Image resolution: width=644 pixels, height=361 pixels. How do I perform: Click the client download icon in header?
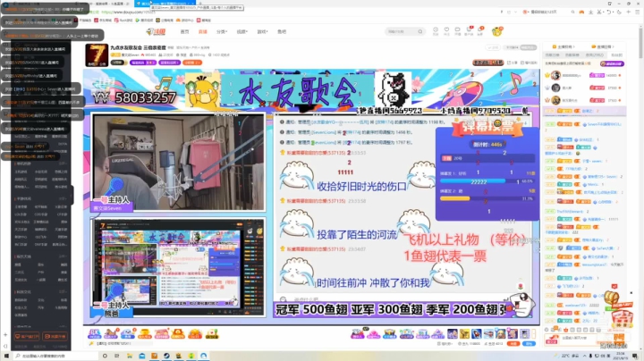[x=469, y=31]
